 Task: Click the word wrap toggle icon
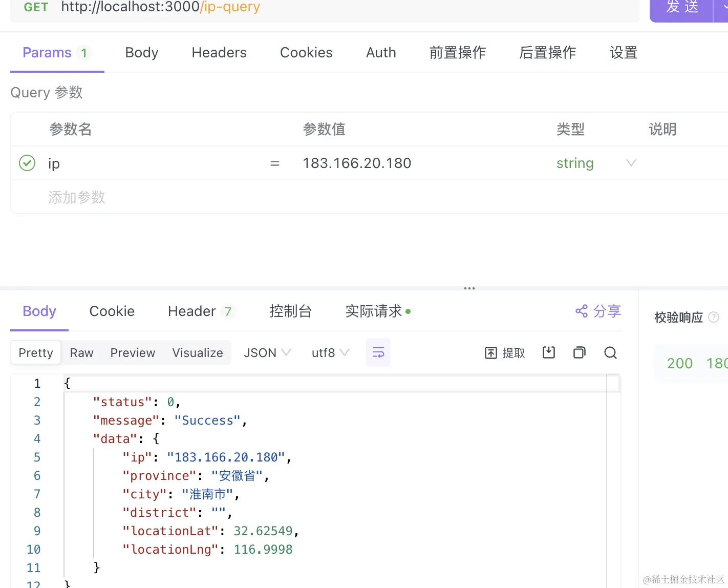pos(378,352)
